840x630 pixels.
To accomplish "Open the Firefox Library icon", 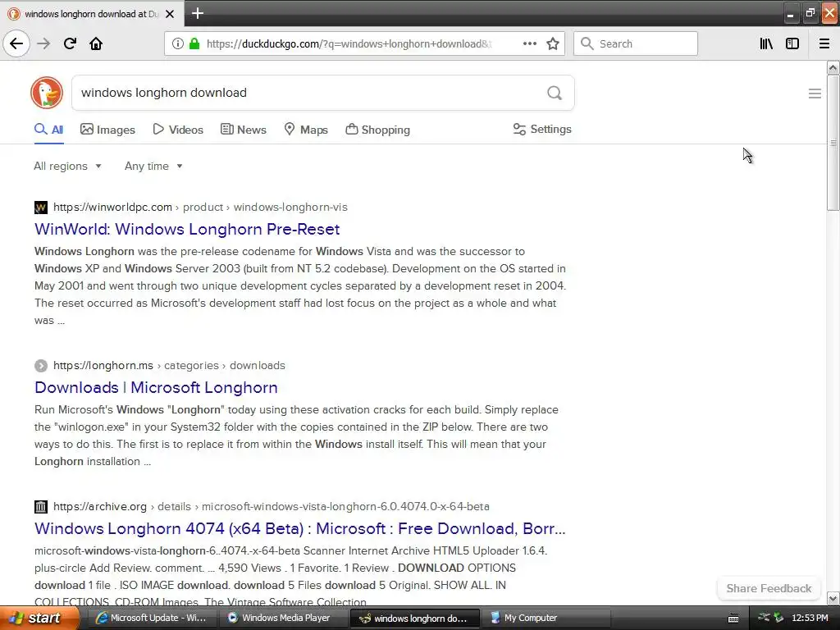I will (766, 43).
